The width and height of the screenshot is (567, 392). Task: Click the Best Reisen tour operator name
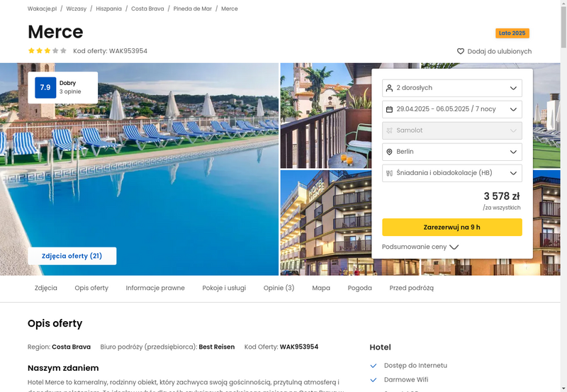pos(217,347)
